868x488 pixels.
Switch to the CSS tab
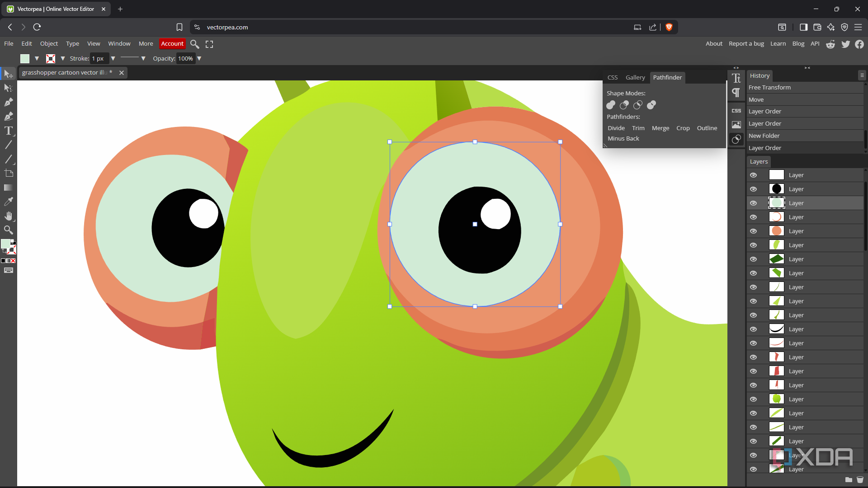click(x=613, y=78)
